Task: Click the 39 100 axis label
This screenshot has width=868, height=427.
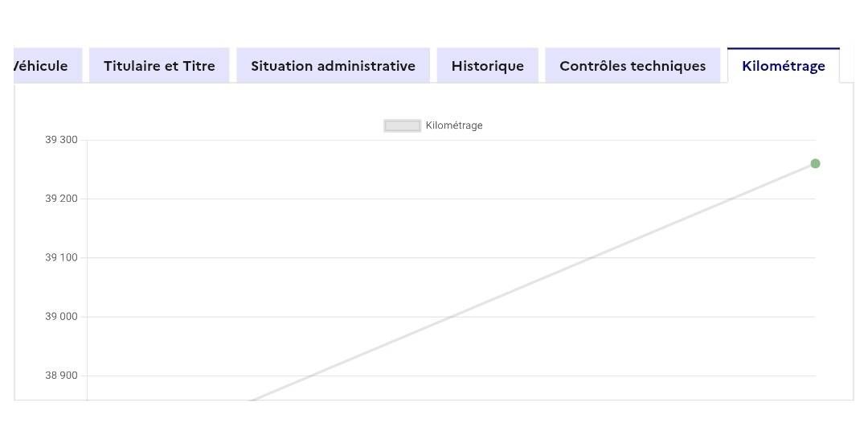Action: pyautogui.click(x=61, y=257)
